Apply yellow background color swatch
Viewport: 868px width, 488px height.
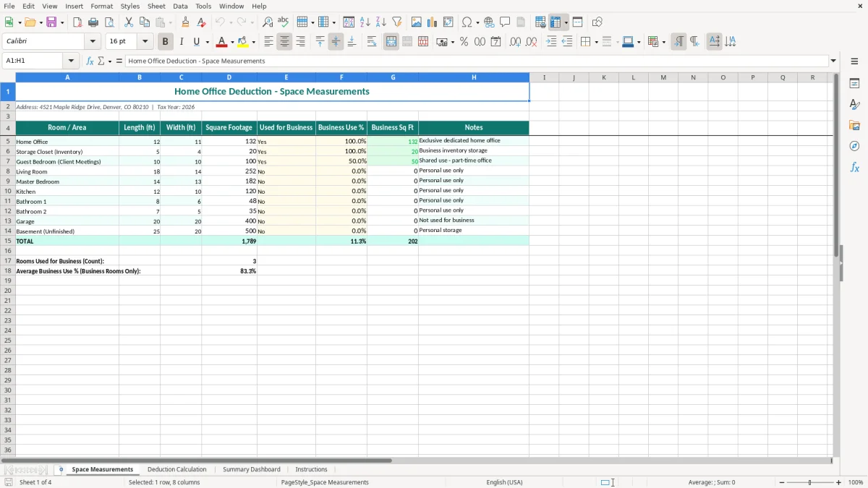click(x=244, y=42)
